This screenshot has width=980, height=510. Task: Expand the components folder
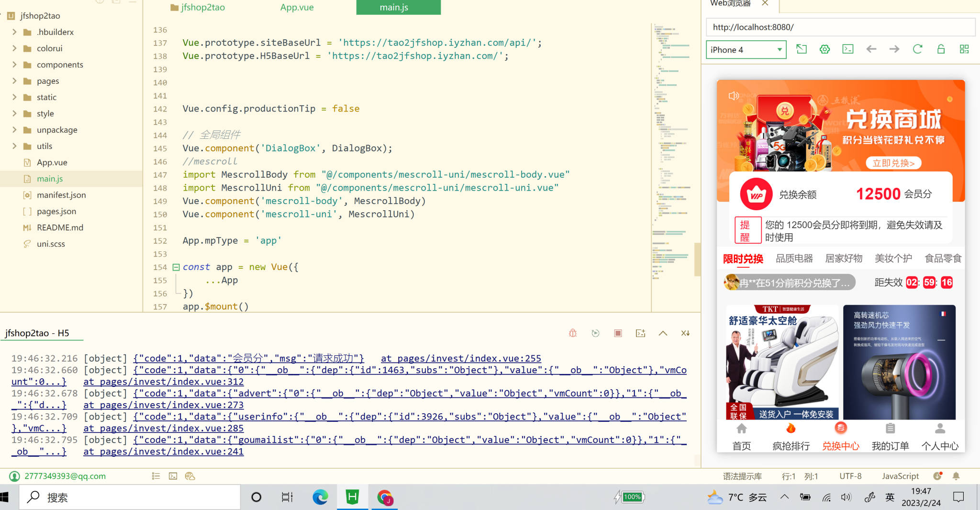(x=14, y=65)
